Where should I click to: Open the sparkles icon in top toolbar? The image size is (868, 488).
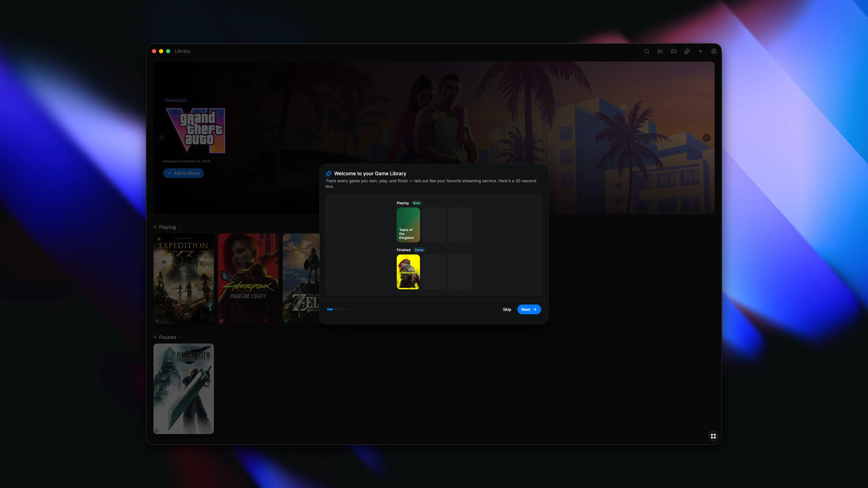click(x=687, y=51)
